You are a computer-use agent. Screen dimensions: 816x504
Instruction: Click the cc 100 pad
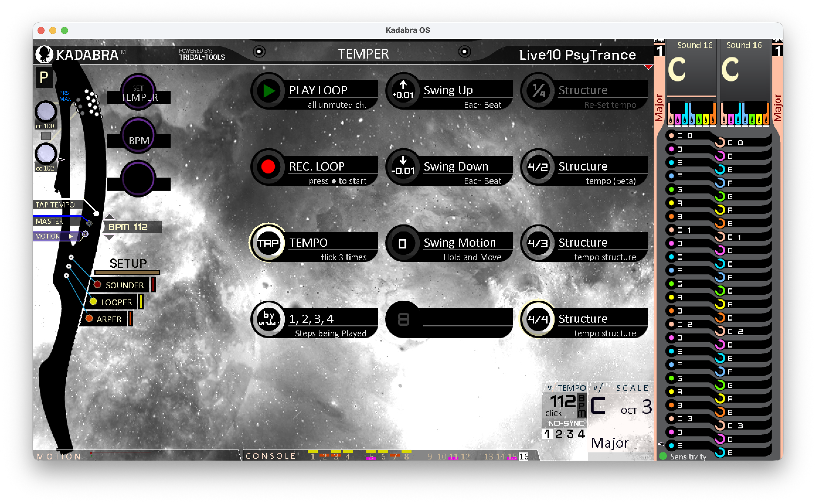point(46,112)
